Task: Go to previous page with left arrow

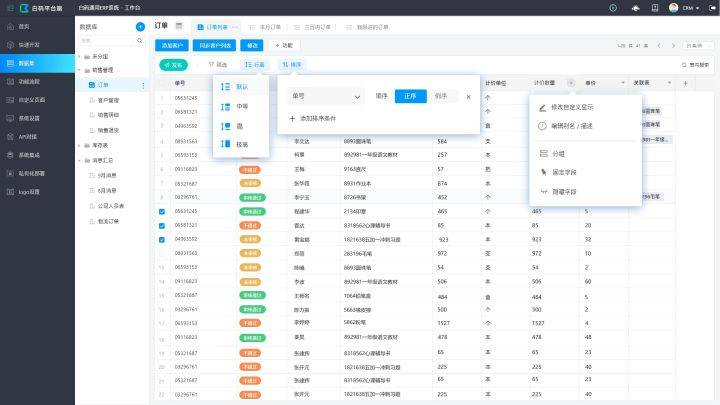Action: coord(659,45)
